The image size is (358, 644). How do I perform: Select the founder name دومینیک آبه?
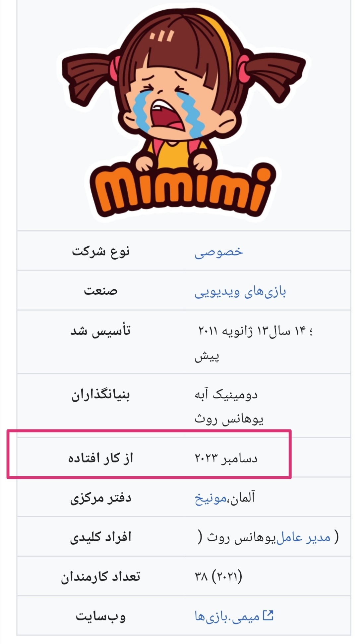[x=226, y=395]
